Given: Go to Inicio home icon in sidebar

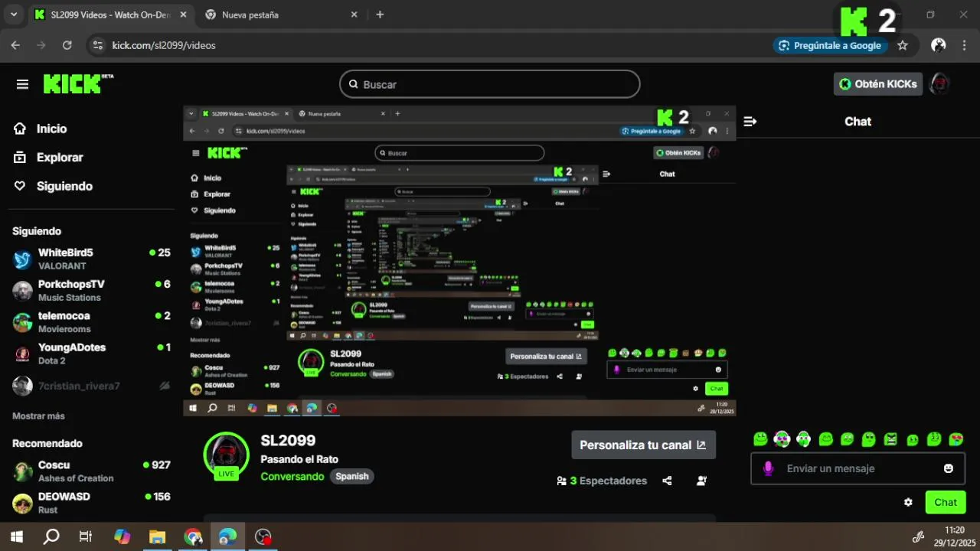Looking at the screenshot, I should pyautogui.click(x=20, y=129).
